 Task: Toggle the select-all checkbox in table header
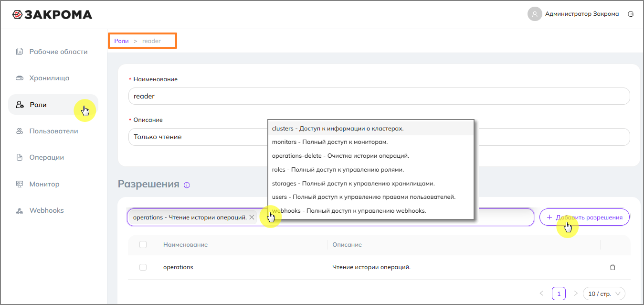(143, 245)
